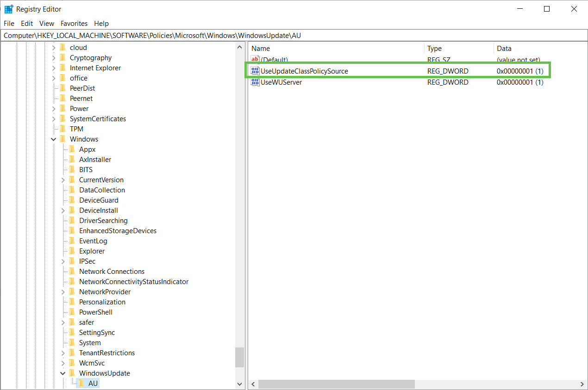Click the Appx folder icon
The image size is (588, 390).
72,149
